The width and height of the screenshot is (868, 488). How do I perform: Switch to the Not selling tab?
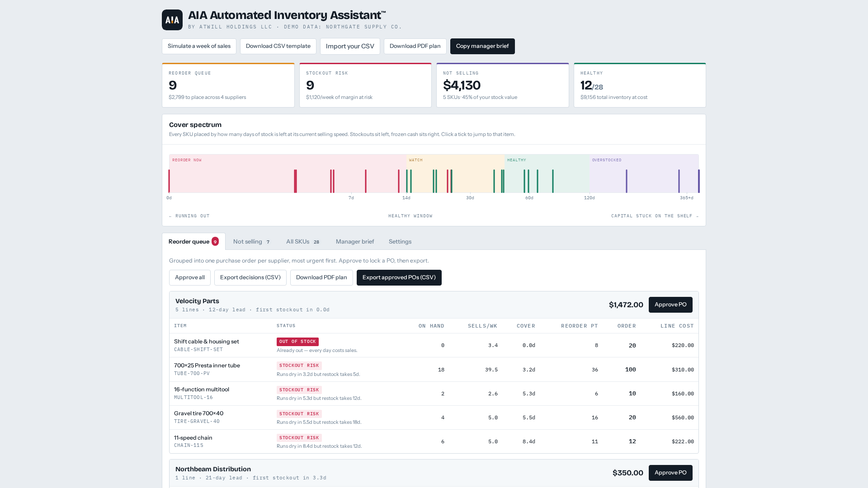coord(252,242)
